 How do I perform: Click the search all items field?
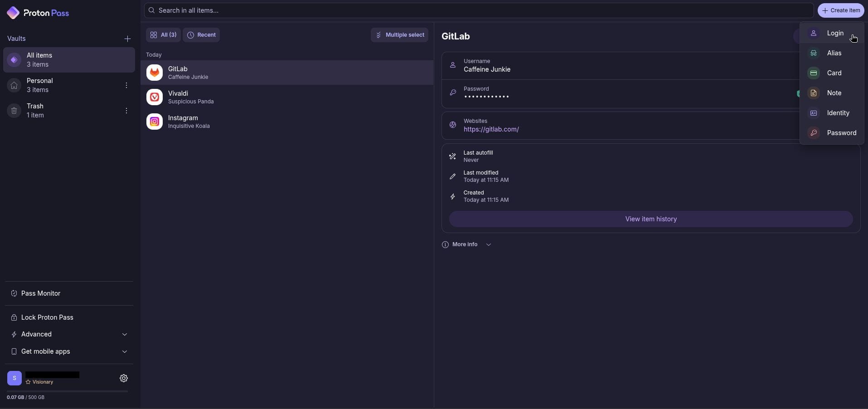click(x=478, y=10)
